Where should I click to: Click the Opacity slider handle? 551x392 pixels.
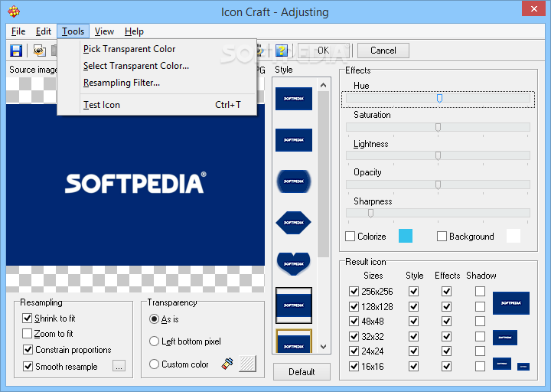tap(438, 185)
